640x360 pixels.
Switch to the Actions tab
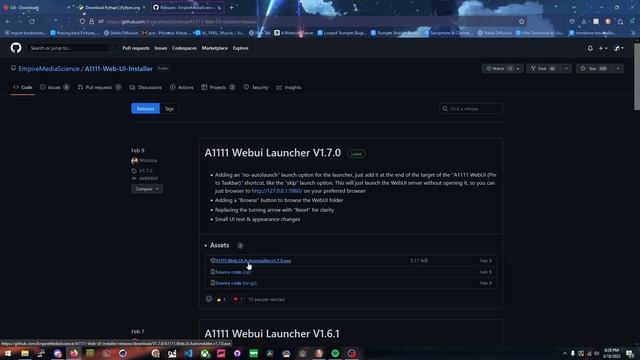pyautogui.click(x=182, y=87)
